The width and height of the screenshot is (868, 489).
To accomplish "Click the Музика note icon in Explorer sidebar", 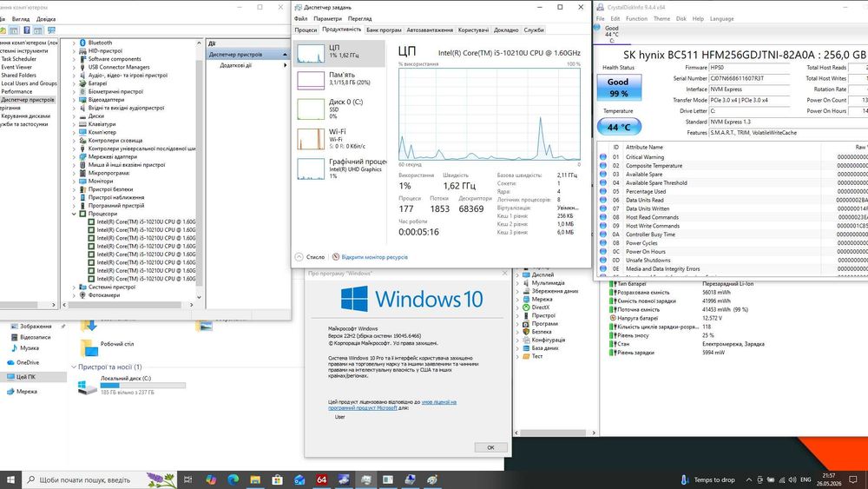I will [x=15, y=348].
